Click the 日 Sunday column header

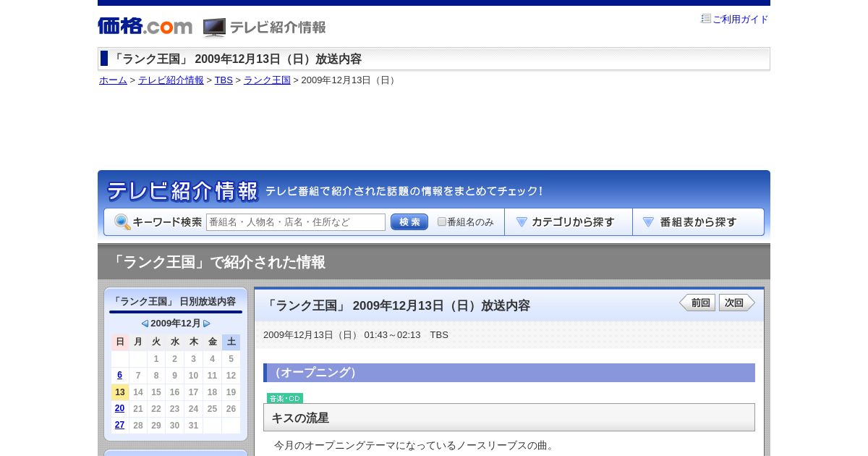[120, 342]
